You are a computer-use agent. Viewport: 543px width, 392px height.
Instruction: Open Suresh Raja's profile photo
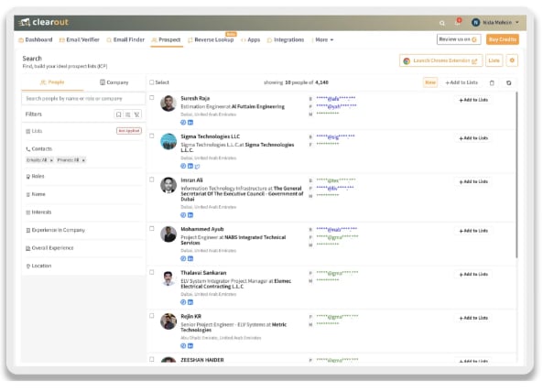[x=168, y=103]
